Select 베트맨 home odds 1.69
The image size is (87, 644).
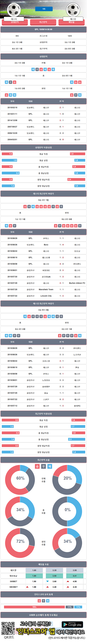pyautogui.click(x=34, y=570)
